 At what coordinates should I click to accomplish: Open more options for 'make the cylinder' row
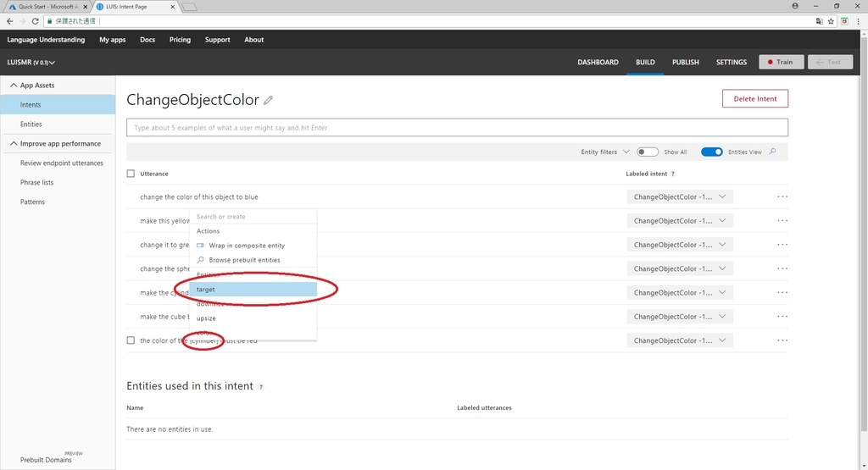point(782,292)
